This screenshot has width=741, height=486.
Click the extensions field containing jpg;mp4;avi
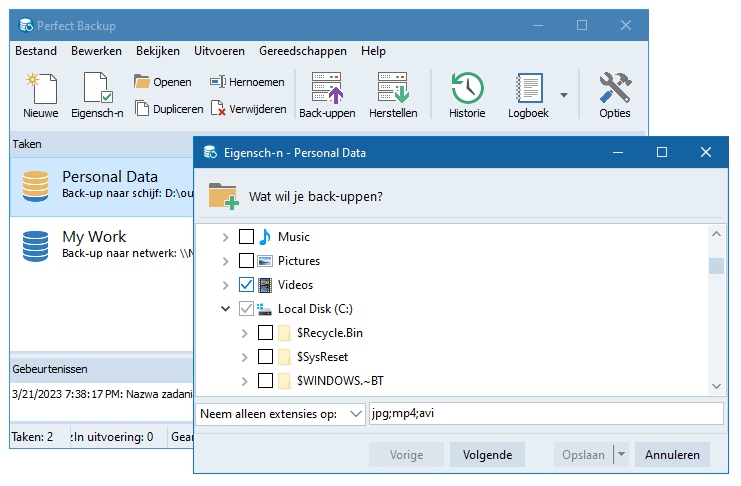546,414
